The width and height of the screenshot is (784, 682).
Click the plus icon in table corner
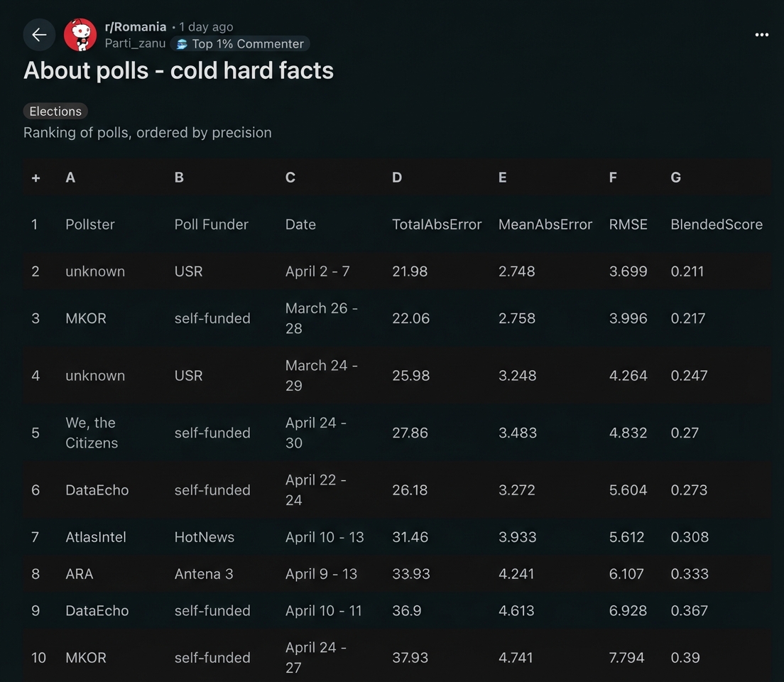pyautogui.click(x=36, y=178)
